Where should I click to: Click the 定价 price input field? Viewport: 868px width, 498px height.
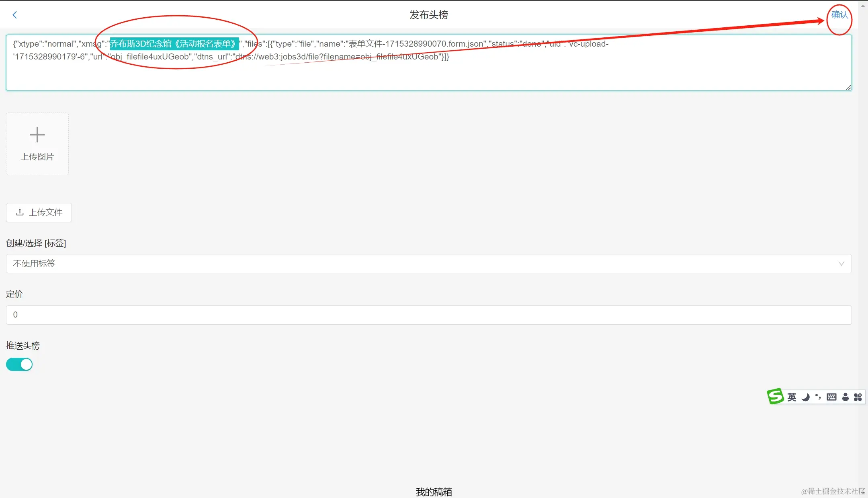point(428,315)
